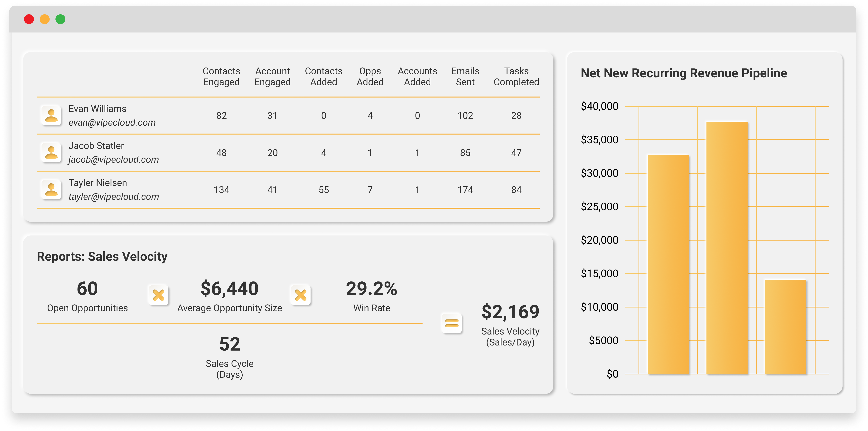The image size is (868, 431).
Task: Click Jacob Statler's profile avatar icon
Action: (51, 152)
